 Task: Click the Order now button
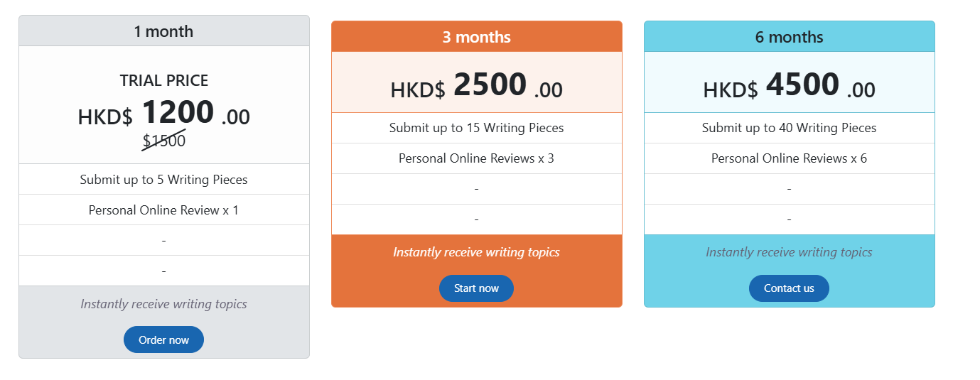click(163, 340)
